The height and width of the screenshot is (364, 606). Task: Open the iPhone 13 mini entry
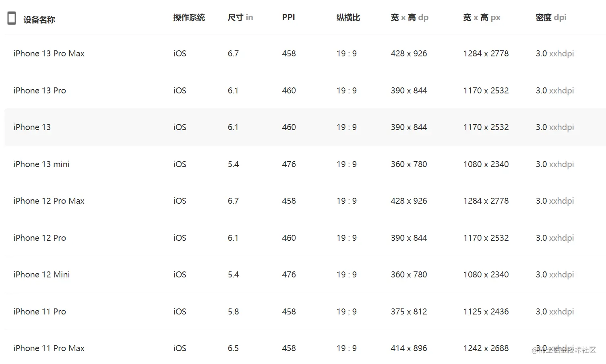pos(41,164)
